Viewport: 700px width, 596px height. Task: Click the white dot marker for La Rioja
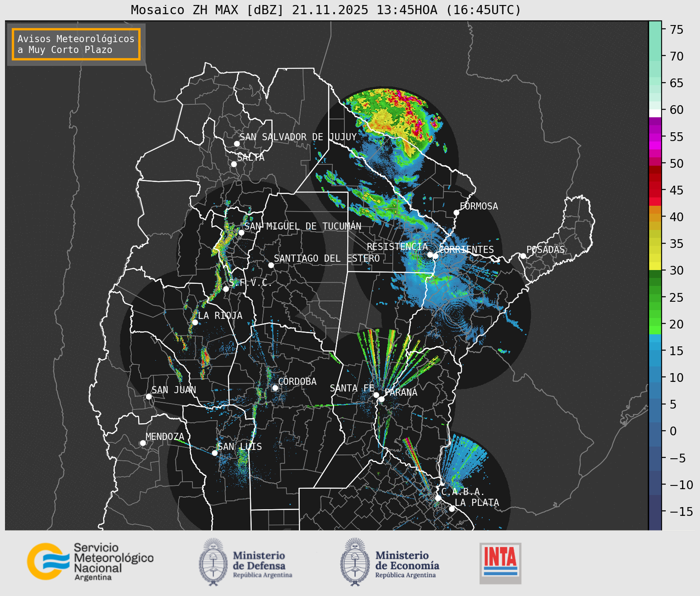pyautogui.click(x=195, y=322)
